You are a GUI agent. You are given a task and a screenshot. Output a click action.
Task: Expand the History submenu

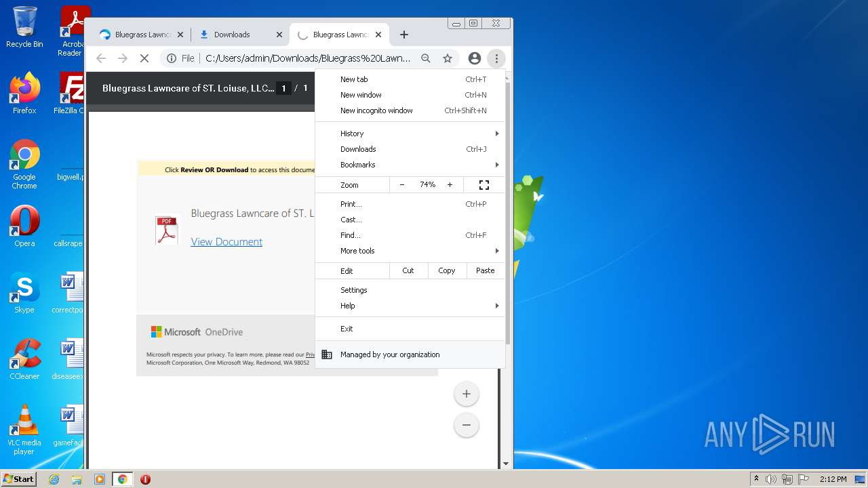(x=410, y=134)
